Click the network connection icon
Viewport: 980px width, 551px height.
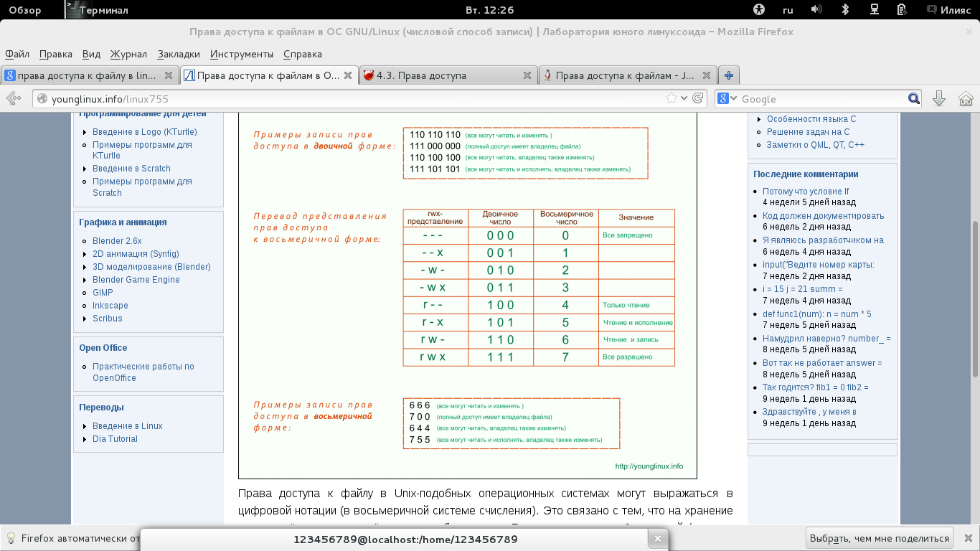click(875, 10)
